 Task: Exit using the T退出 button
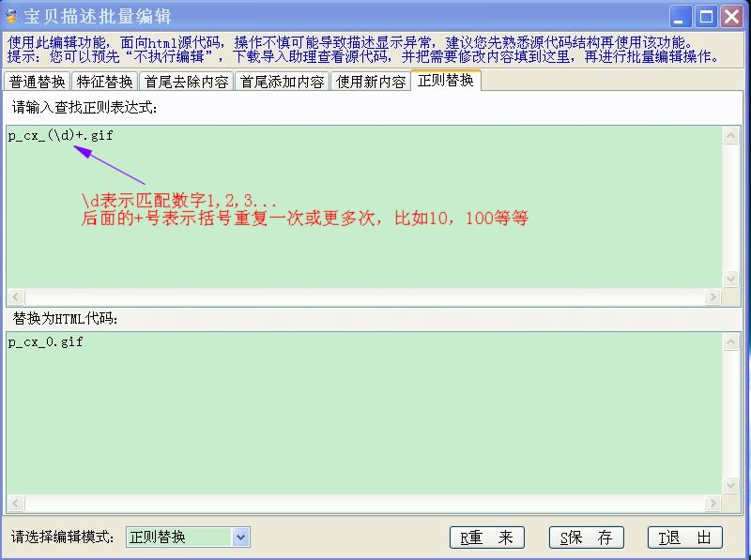click(x=684, y=537)
